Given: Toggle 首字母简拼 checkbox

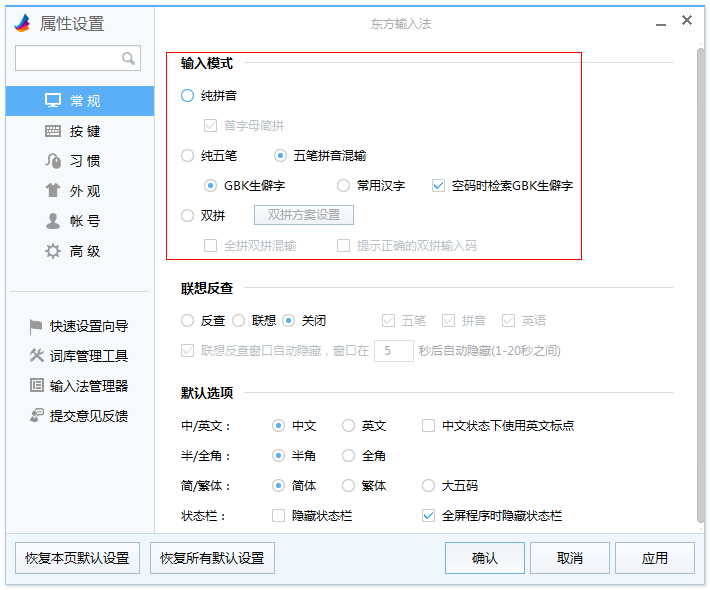Looking at the screenshot, I should (210, 125).
